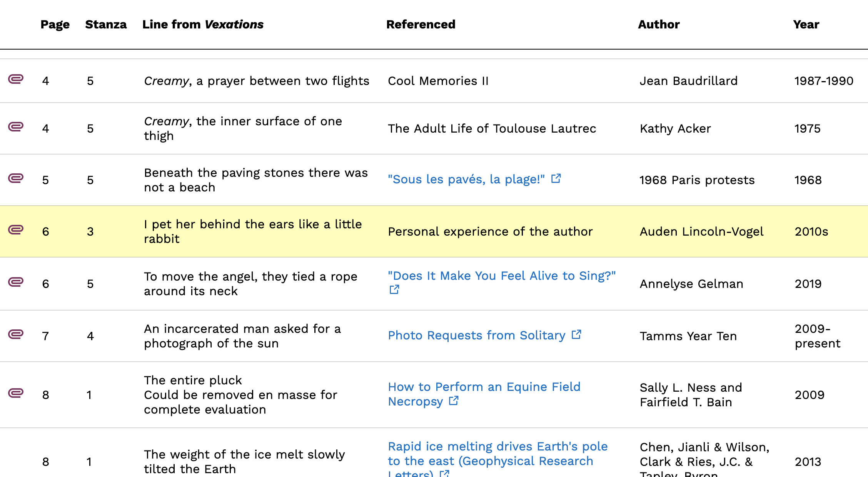This screenshot has height=477, width=868.
Task: Click the paperclip icon beside the Cool Memories II row
Action: click(16, 79)
